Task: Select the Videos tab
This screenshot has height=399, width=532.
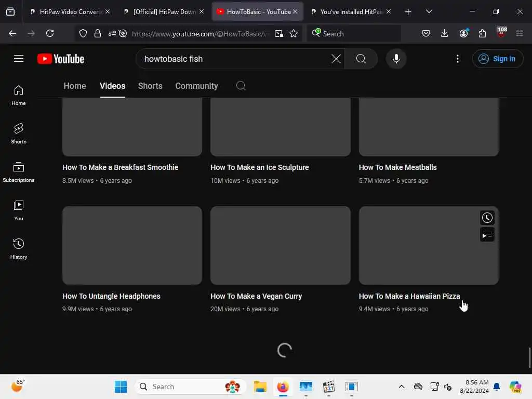Action: (x=112, y=86)
